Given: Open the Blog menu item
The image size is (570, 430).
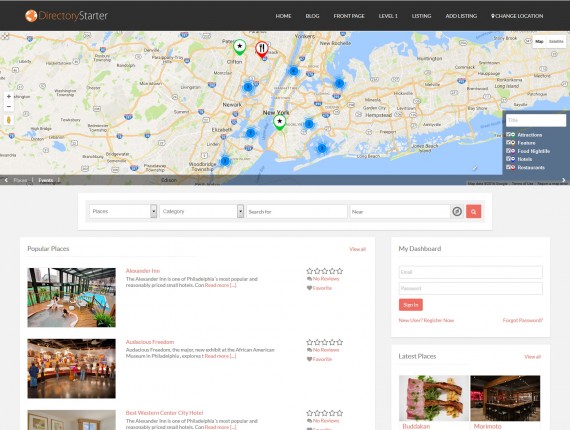Looking at the screenshot, I should point(312,16).
